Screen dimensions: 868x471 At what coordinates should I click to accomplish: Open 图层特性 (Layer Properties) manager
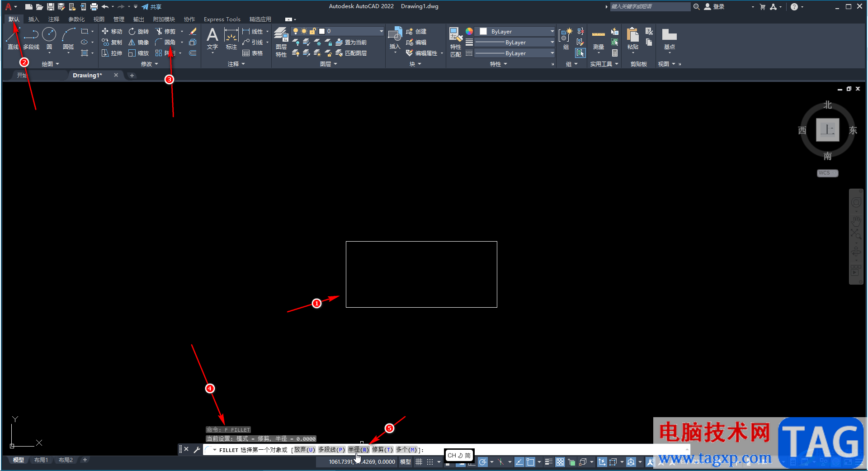(x=281, y=42)
